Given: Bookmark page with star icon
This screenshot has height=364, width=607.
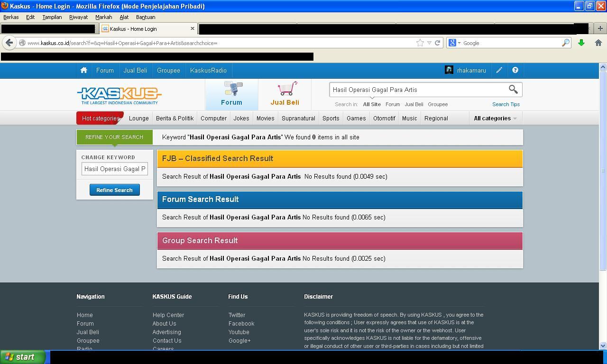Looking at the screenshot, I should (x=420, y=43).
